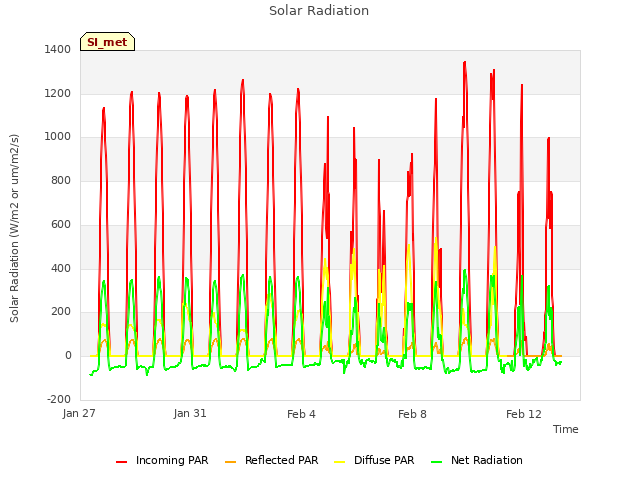Click the red Incoming PAR legend swatch
Screen dimensions: 640x480
tap(121, 462)
